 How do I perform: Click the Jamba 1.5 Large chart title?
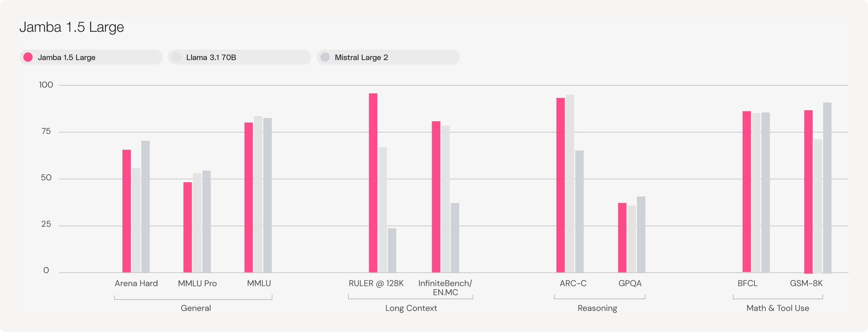[72, 27]
